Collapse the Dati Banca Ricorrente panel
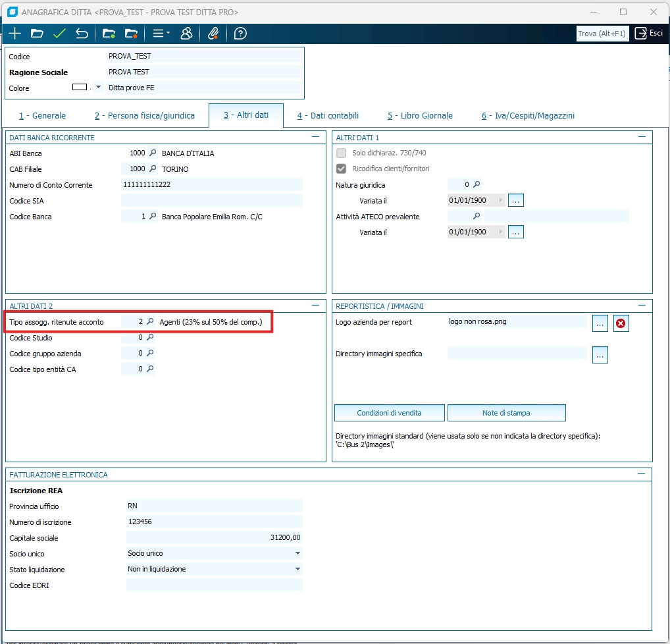 [316, 137]
